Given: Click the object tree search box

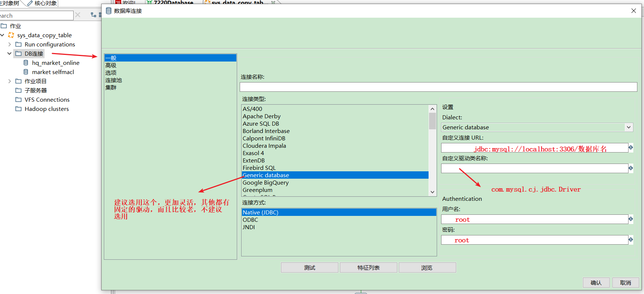Looking at the screenshot, I should [x=36, y=15].
